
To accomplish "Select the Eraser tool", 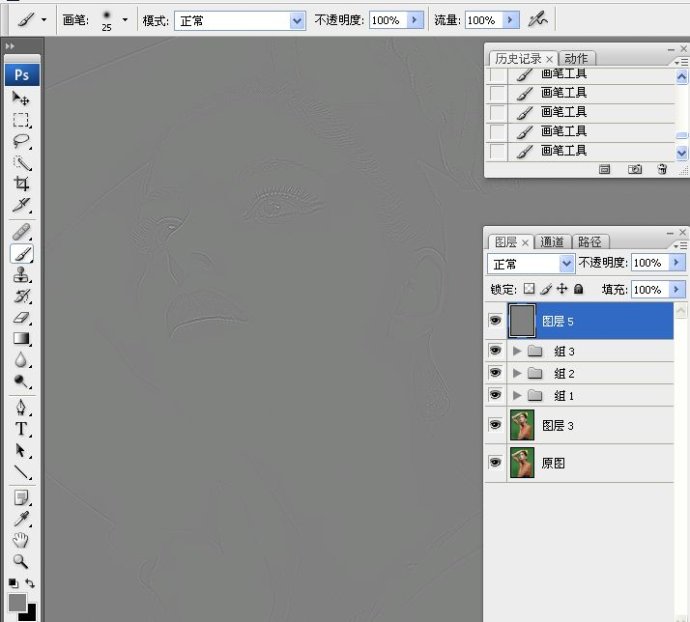I will 21,317.
